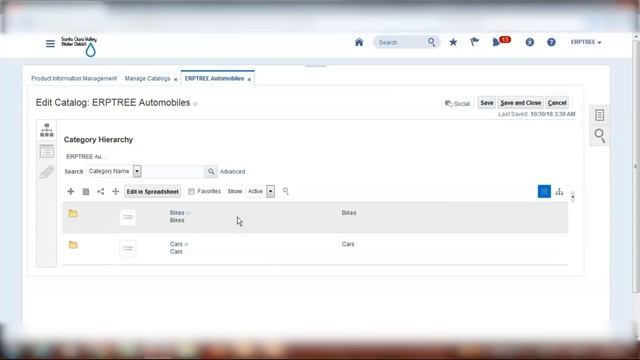Switch to Product Information Management tab
640x360 pixels.
pyautogui.click(x=74, y=78)
